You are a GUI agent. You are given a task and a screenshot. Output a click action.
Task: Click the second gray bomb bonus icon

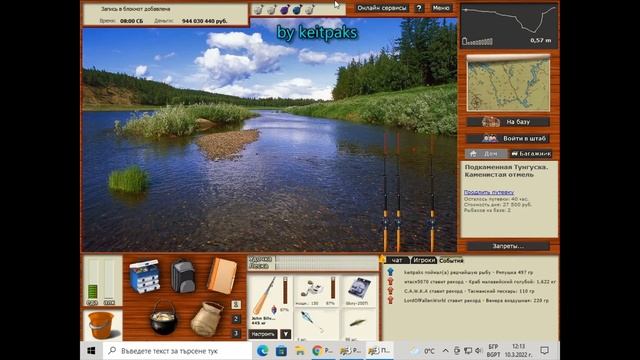(x=271, y=9)
